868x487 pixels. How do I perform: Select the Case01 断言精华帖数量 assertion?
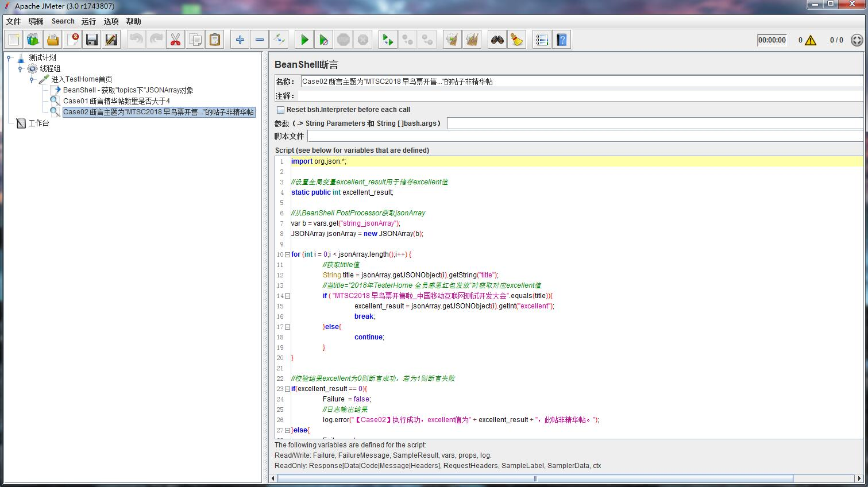pyautogui.click(x=117, y=101)
